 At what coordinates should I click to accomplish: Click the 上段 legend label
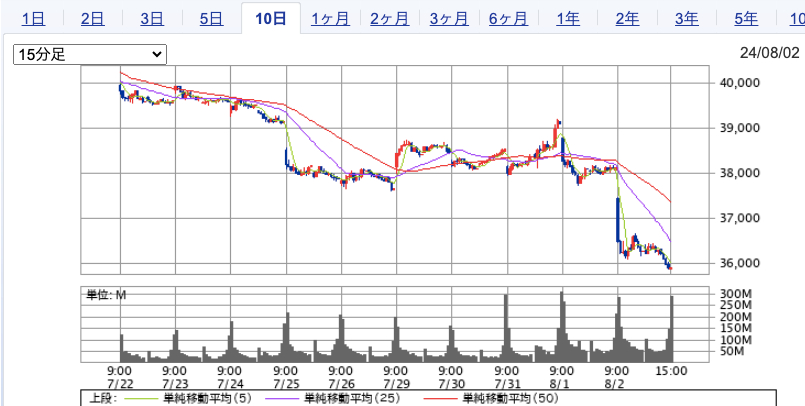click(103, 398)
